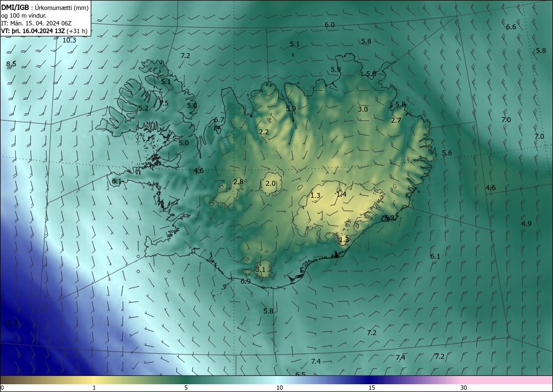The image size is (553, 392).
Task: Click the color scale label '0'
Action: 2,388
